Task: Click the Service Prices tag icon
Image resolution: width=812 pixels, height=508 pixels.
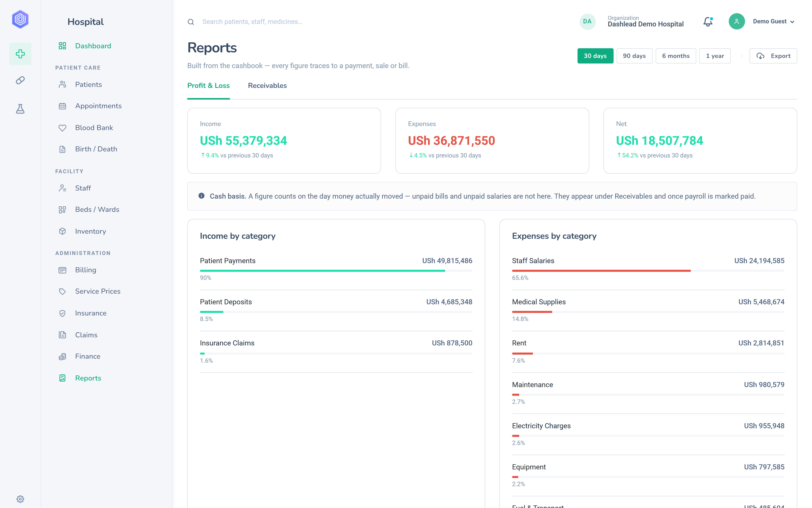Action: 62,291
